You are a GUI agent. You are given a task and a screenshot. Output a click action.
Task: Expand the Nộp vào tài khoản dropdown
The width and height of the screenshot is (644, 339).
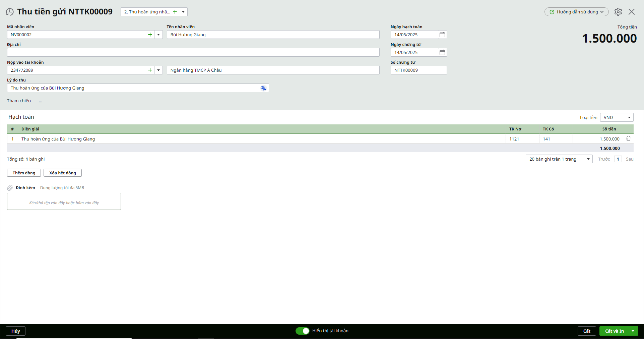(x=158, y=70)
